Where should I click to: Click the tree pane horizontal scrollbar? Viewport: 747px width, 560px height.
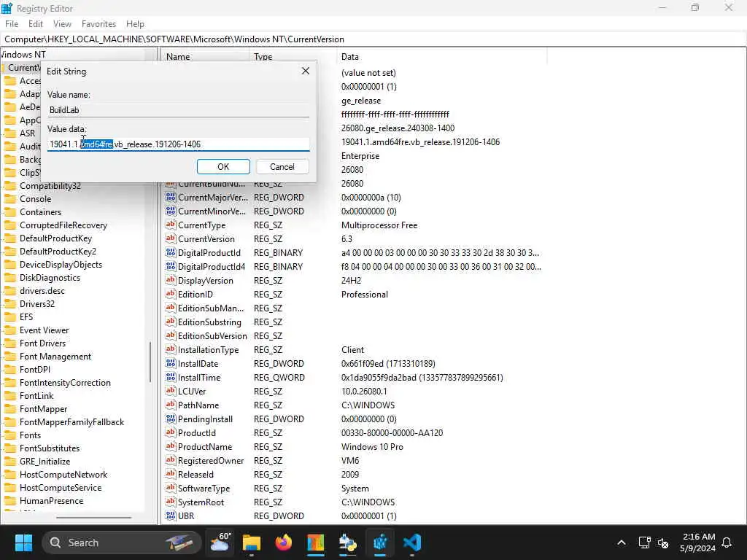click(x=93, y=517)
